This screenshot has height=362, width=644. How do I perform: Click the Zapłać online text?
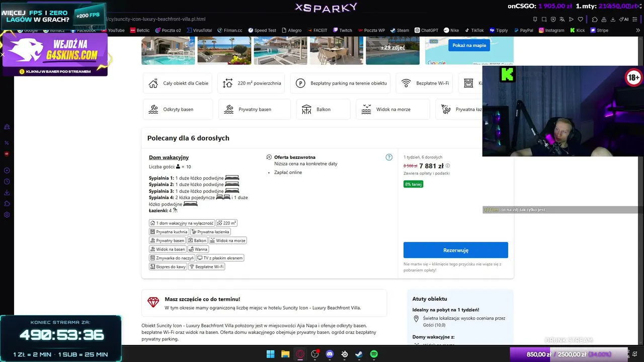tap(288, 172)
